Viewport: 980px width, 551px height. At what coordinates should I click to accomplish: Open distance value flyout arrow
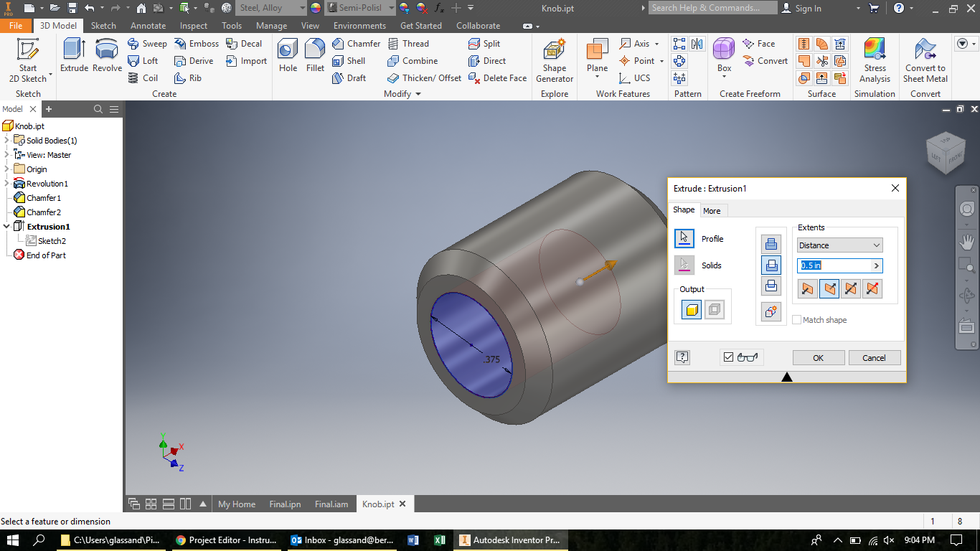click(x=876, y=265)
